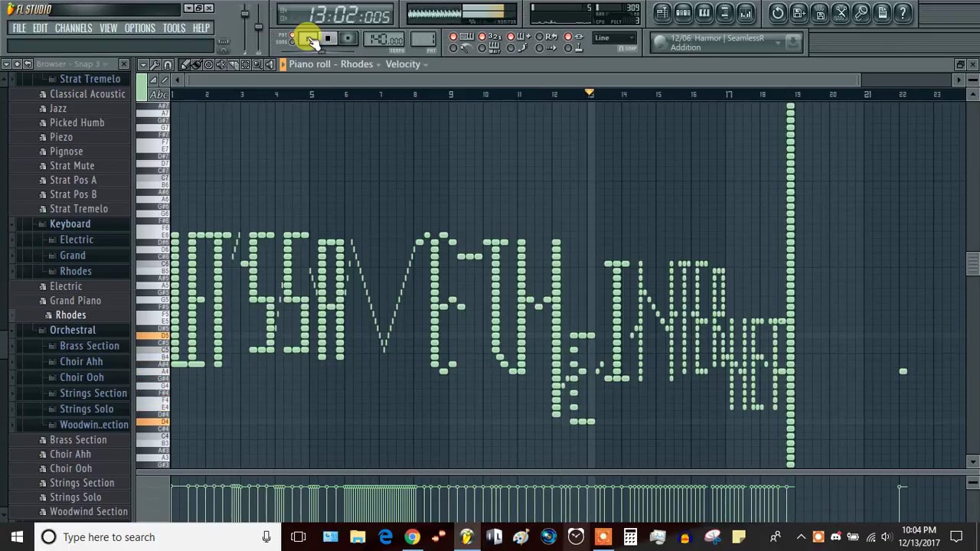Screen dimensions: 980x551
Task: Select the Slice tool
Action: 234,64
